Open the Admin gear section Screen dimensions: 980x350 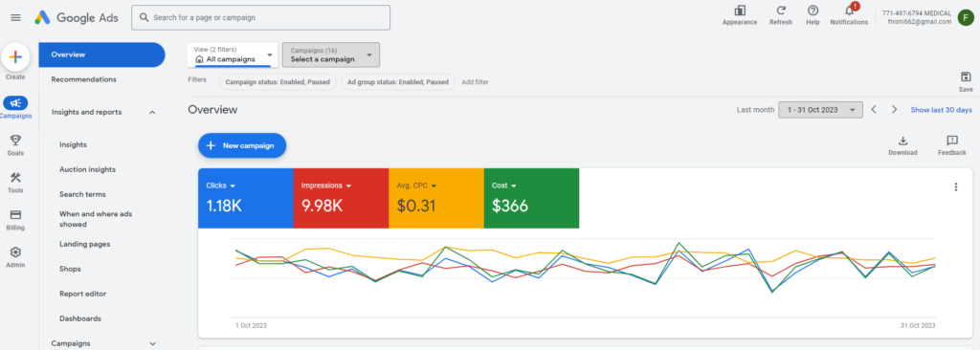[15, 252]
